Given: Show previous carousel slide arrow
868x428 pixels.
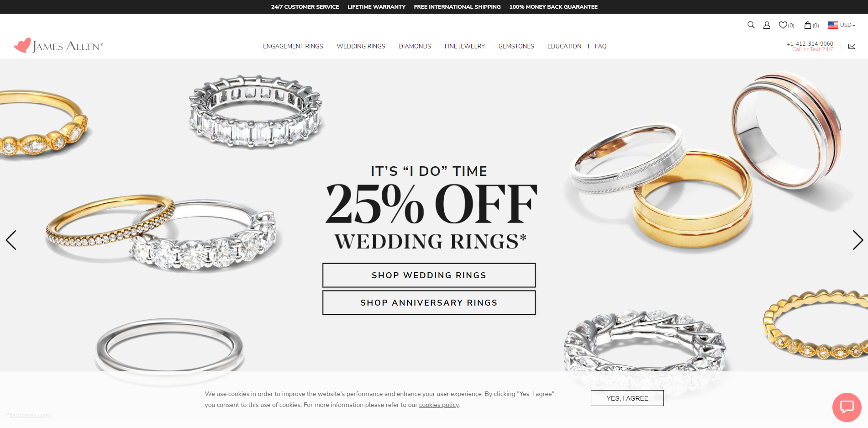Looking at the screenshot, I should [11, 240].
